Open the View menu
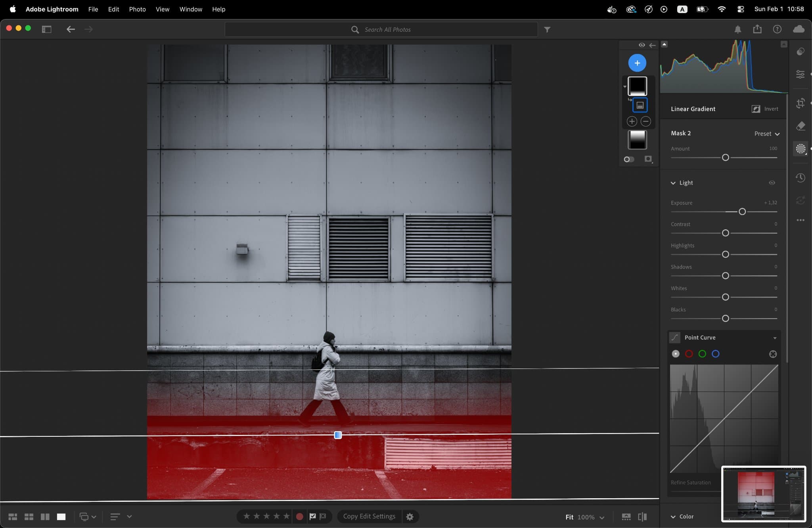812x528 pixels. (162, 9)
